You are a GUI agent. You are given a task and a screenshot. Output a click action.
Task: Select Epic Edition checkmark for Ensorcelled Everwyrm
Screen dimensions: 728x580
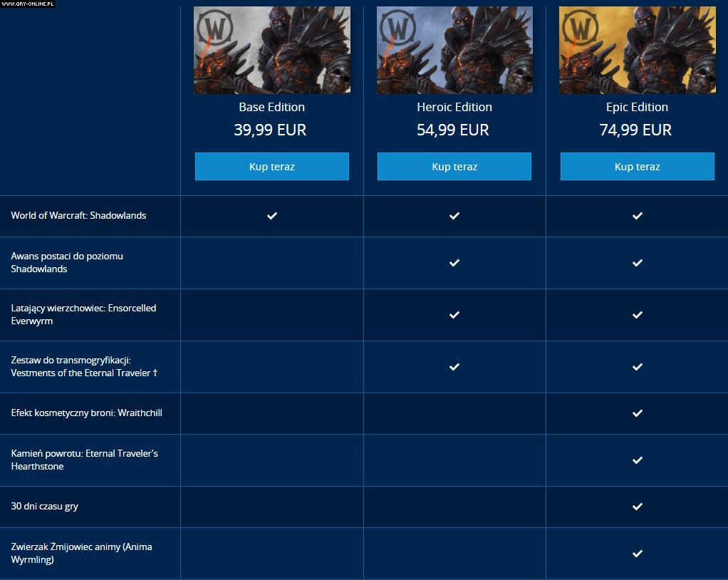(x=637, y=315)
